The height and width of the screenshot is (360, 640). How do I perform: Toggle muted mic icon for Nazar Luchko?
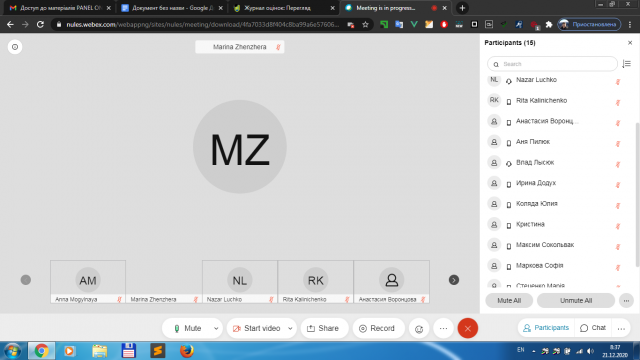coord(618,82)
